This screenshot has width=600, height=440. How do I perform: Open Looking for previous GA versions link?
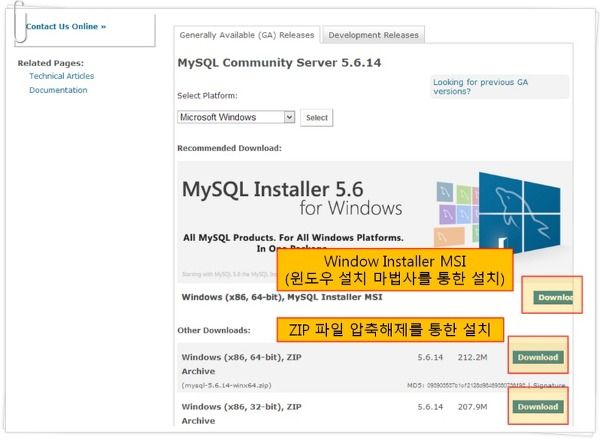click(x=481, y=86)
